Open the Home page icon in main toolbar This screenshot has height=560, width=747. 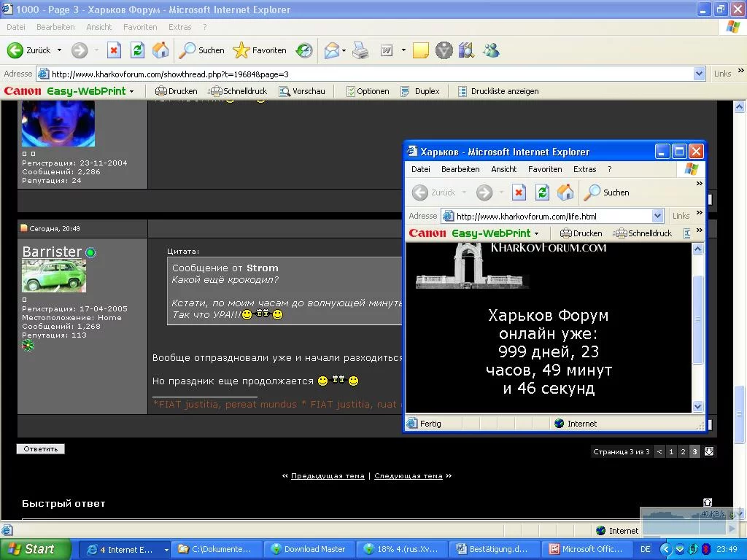pyautogui.click(x=160, y=50)
